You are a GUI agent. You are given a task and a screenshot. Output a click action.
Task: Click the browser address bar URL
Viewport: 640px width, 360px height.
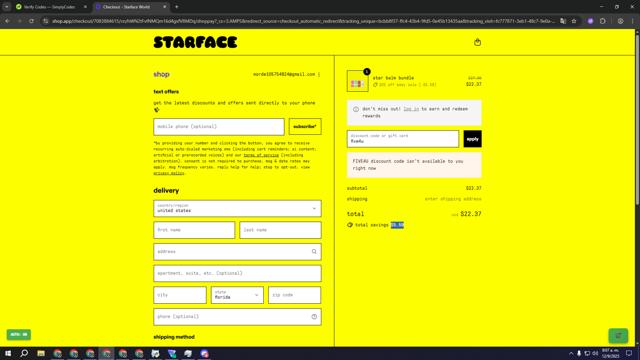point(303,21)
